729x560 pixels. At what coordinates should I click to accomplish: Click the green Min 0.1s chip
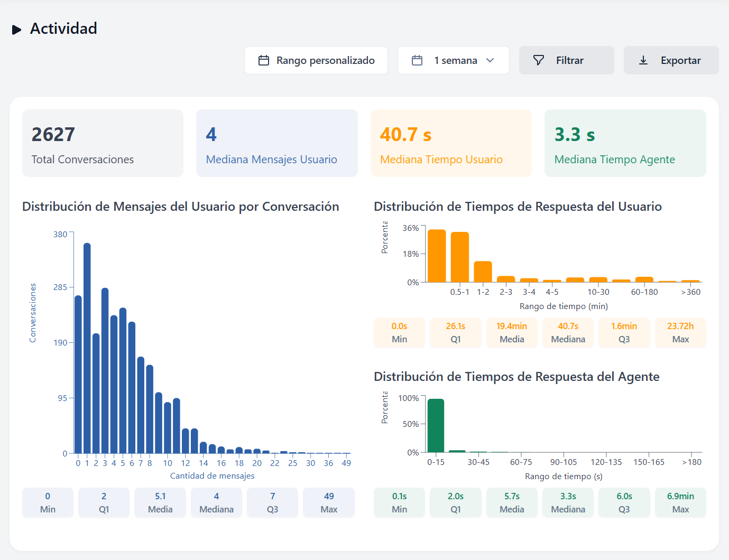[x=400, y=502]
